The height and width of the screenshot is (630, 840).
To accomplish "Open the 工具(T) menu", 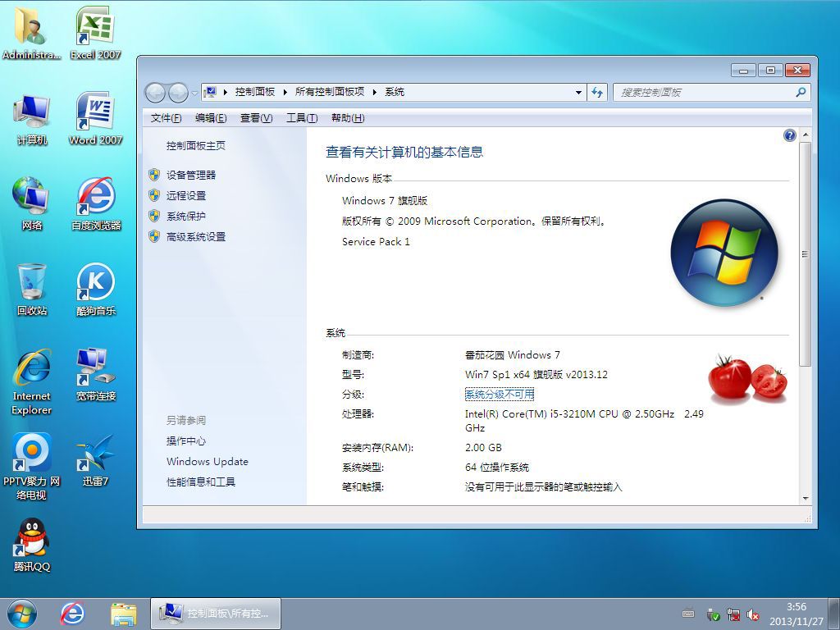I will 302,118.
